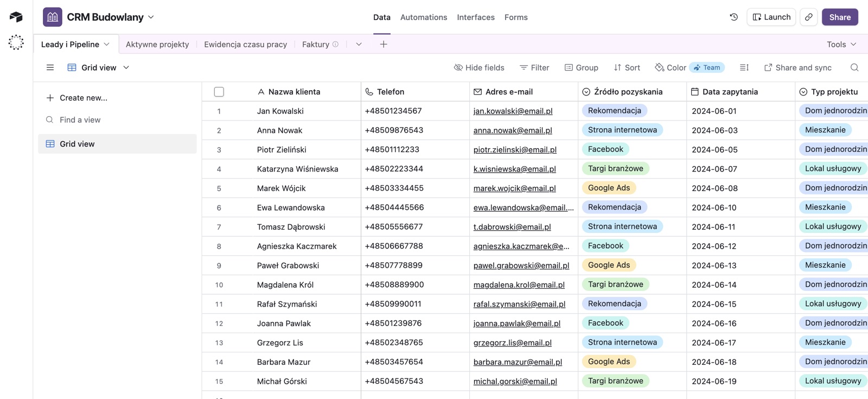Copy base link icon button
Viewport: 868px width, 399px height.
(808, 17)
